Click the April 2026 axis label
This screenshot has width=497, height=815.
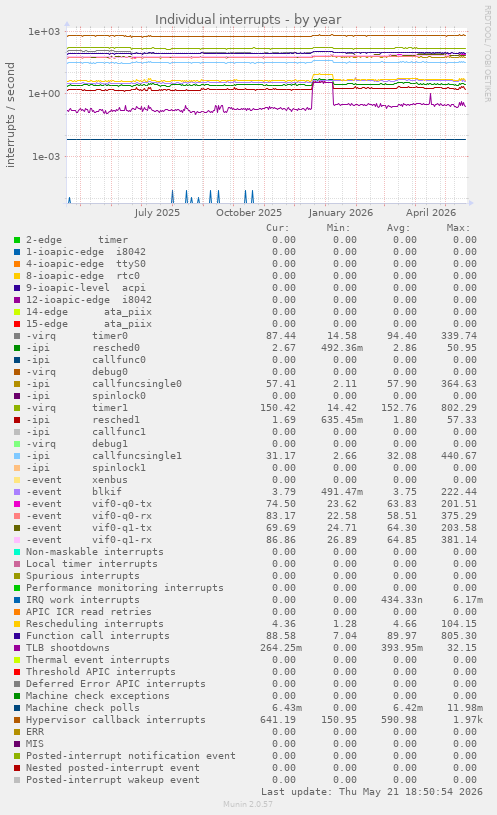tap(431, 213)
